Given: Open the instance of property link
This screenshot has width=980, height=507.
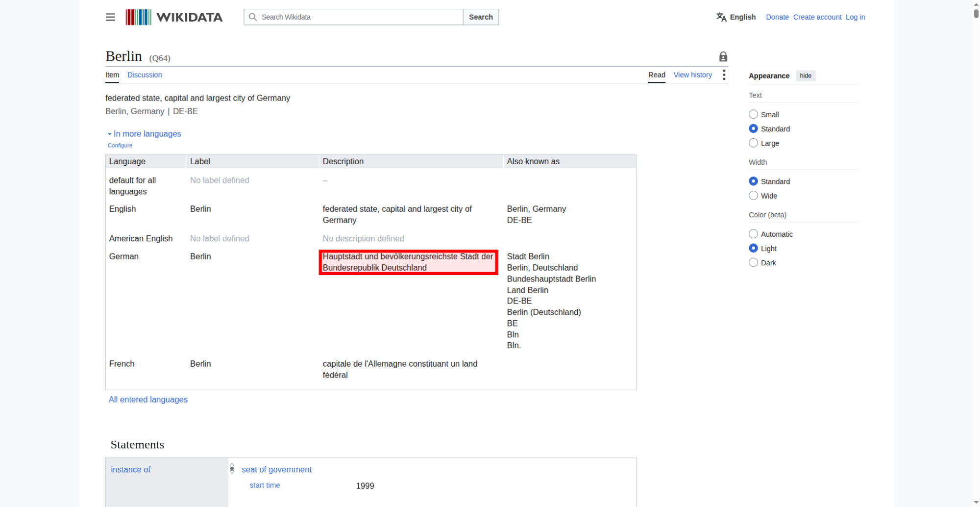Looking at the screenshot, I should (130, 469).
